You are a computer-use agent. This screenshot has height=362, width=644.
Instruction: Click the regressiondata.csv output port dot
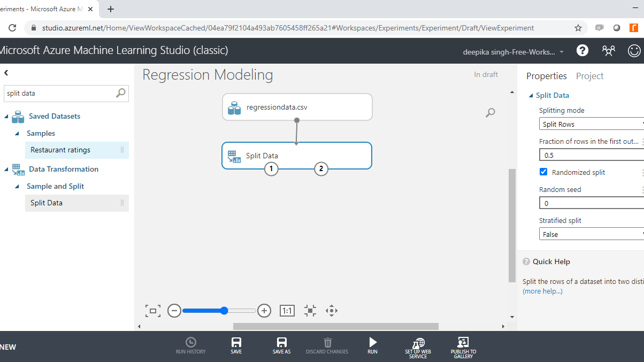(297, 120)
